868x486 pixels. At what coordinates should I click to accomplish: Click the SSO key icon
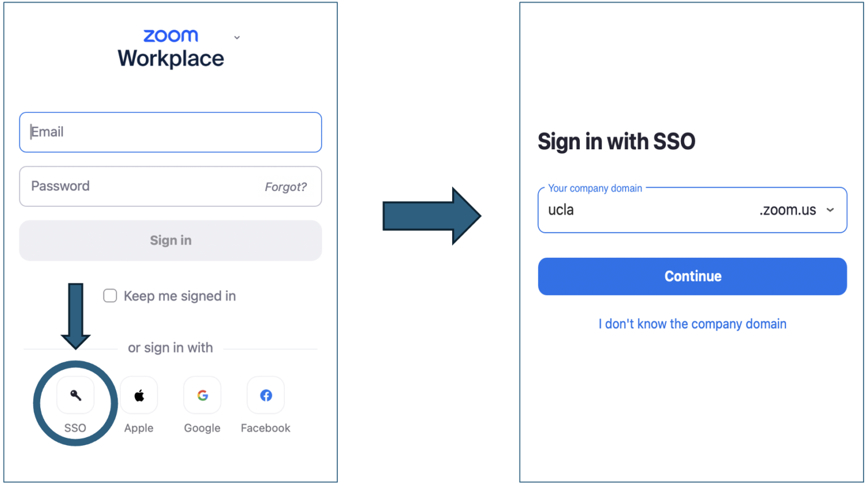75,395
